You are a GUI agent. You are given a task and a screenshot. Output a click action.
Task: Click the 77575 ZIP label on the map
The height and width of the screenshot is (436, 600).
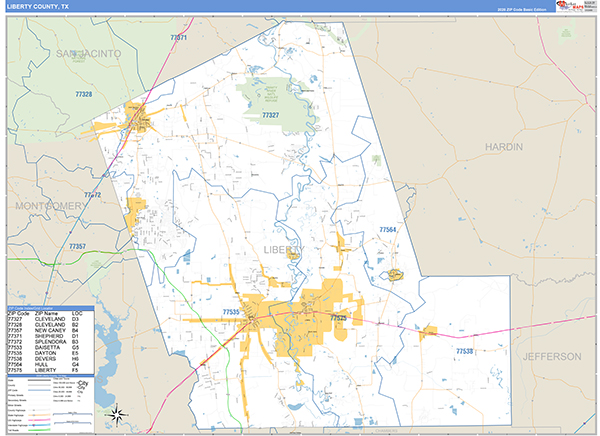(338, 318)
